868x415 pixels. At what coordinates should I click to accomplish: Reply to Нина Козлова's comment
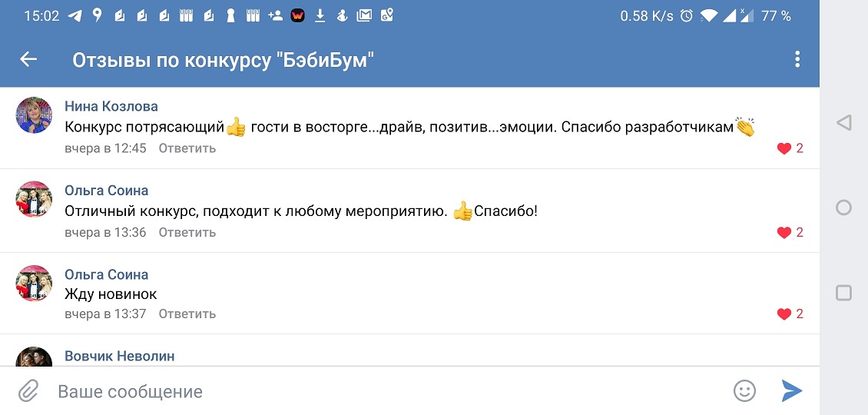[187, 148]
